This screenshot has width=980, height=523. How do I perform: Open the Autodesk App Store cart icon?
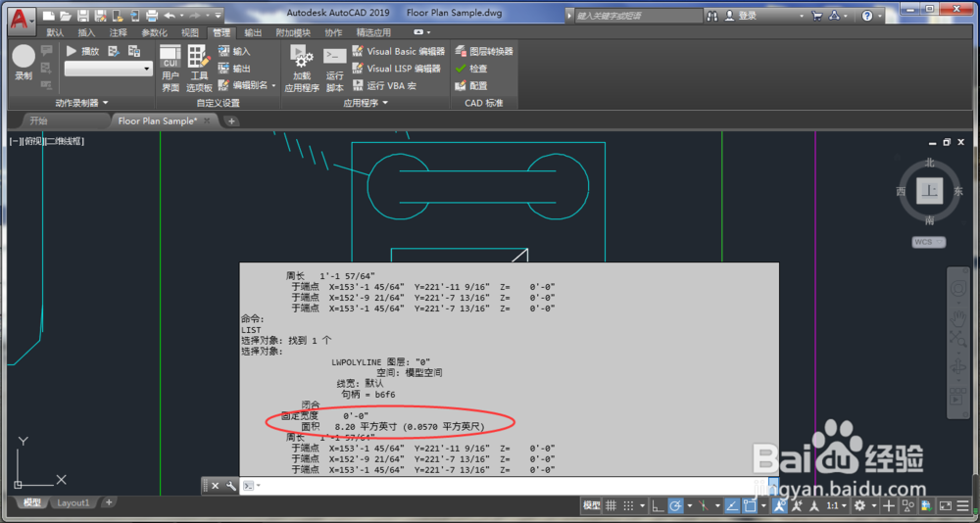click(817, 16)
